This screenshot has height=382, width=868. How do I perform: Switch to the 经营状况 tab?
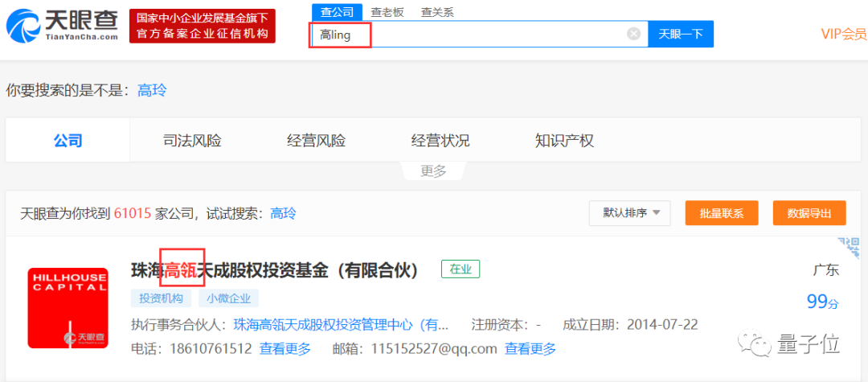pyautogui.click(x=440, y=141)
